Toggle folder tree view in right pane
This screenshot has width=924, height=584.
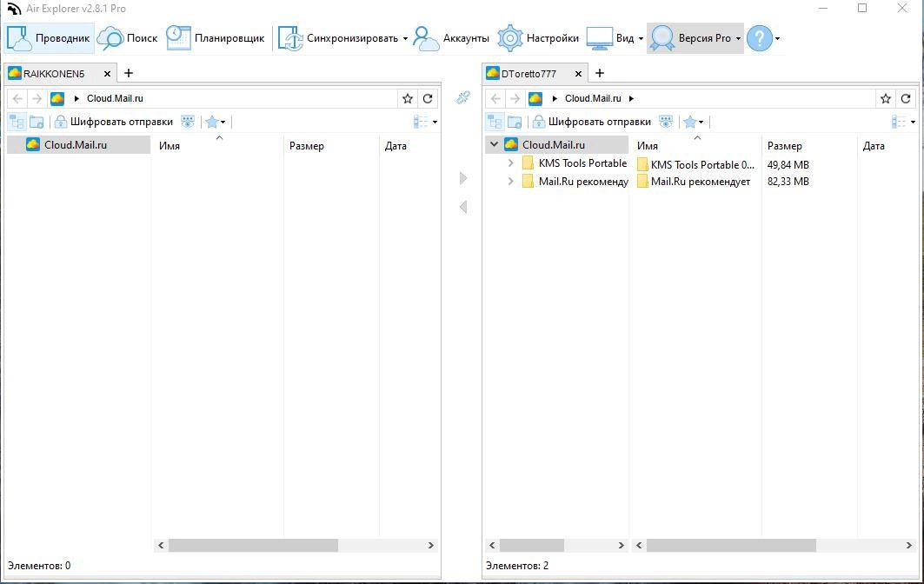[x=495, y=122]
